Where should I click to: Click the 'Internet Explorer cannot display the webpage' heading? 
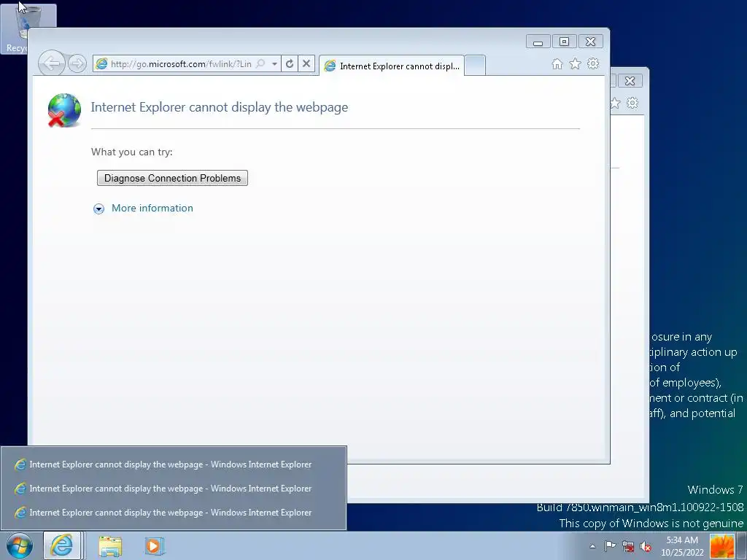click(220, 107)
